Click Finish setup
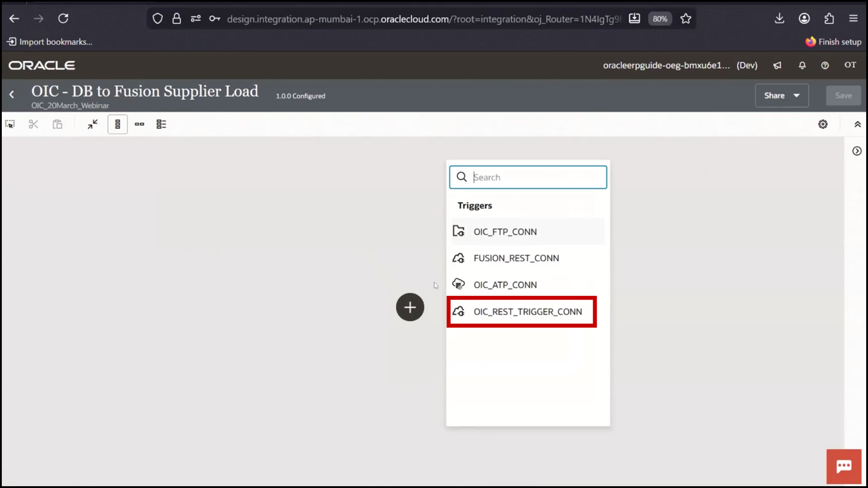The image size is (868, 488). tap(833, 42)
